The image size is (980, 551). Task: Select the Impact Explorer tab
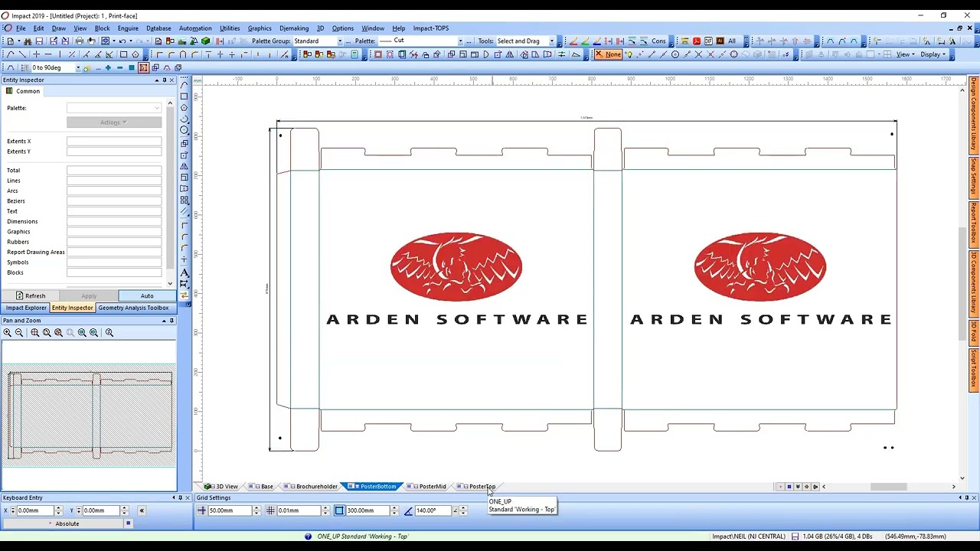click(26, 308)
